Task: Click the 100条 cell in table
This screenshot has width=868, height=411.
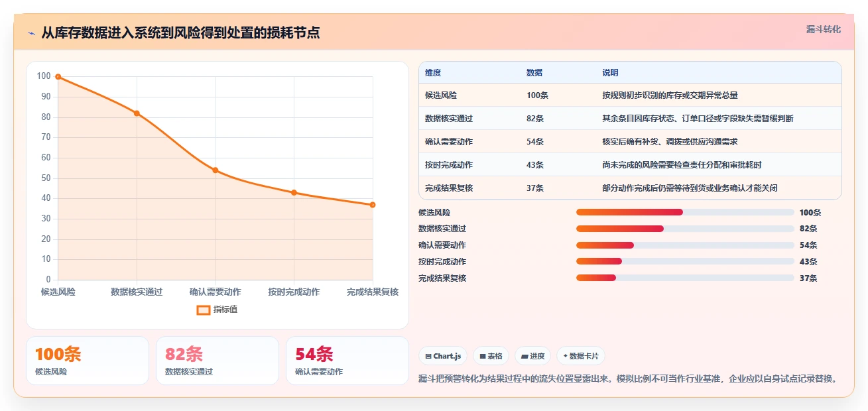Action: pos(537,95)
